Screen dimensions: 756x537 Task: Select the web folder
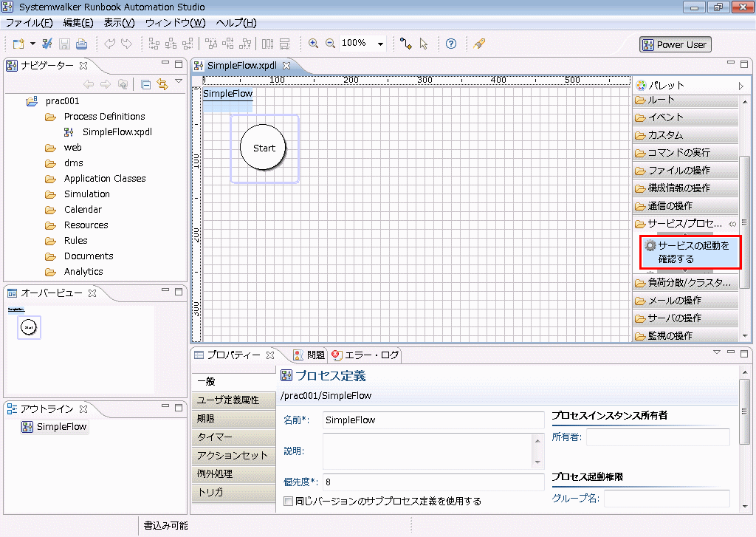tap(73, 147)
